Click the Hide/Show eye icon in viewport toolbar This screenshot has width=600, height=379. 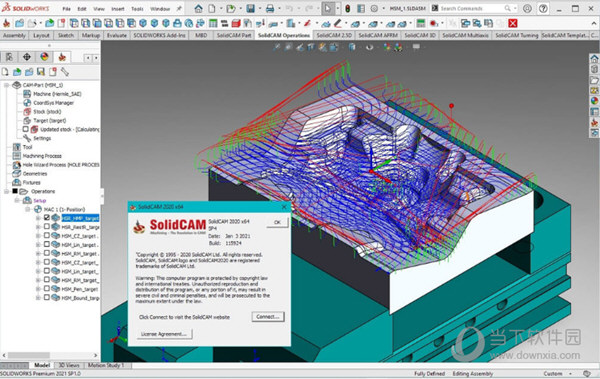(x=369, y=47)
